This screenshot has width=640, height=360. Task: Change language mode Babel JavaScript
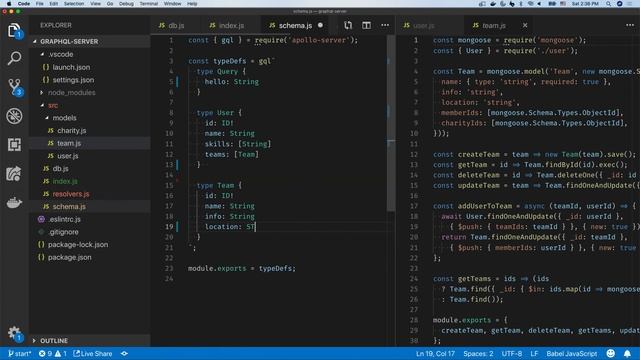tap(571, 353)
